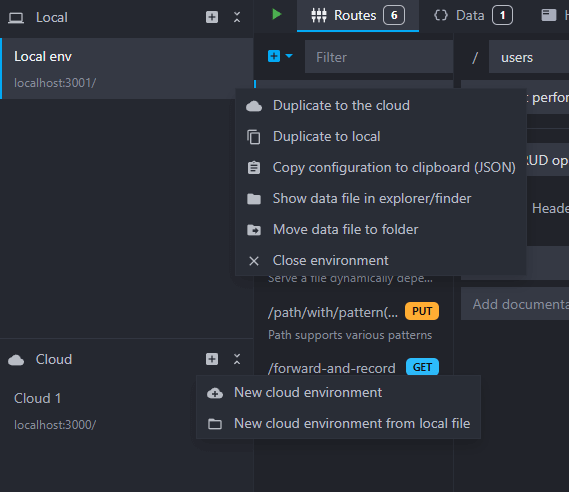Screen dimensions: 569x492
Task: Edit the users route path field
Action: click(x=529, y=57)
